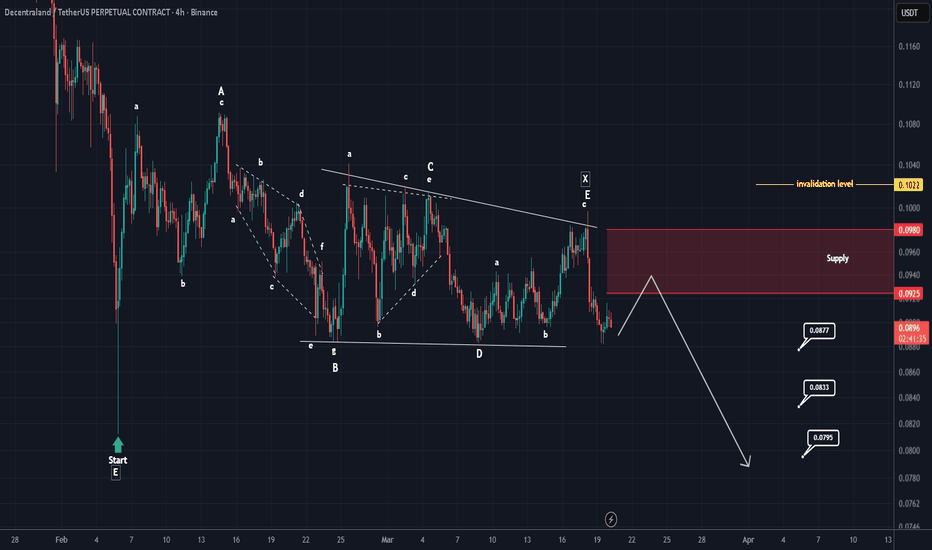Click the Decentraland / TetherUS chart title
This screenshot has height=550, width=932.
111,12
